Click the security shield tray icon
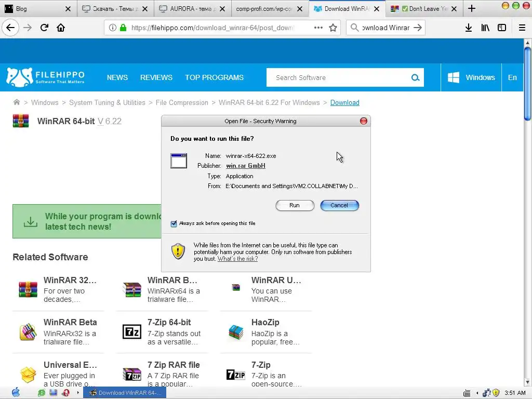This screenshot has width=532, height=399. pos(496,393)
